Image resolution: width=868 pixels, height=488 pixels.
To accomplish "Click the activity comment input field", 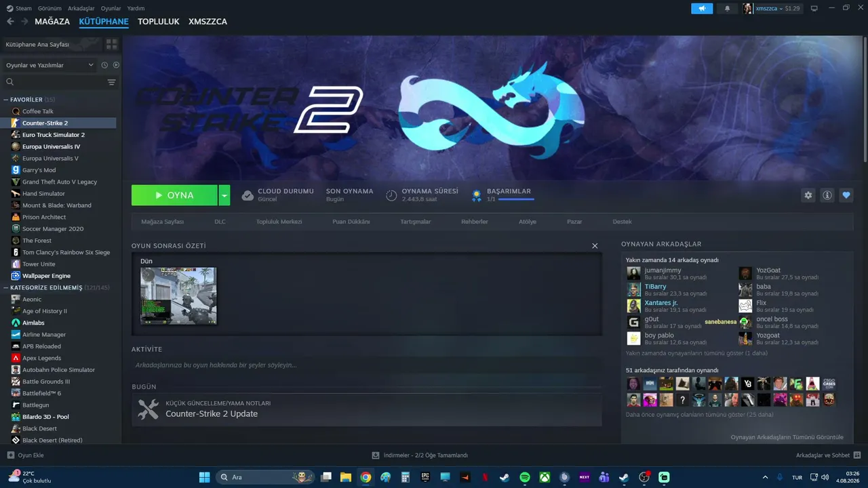I will [x=366, y=365].
